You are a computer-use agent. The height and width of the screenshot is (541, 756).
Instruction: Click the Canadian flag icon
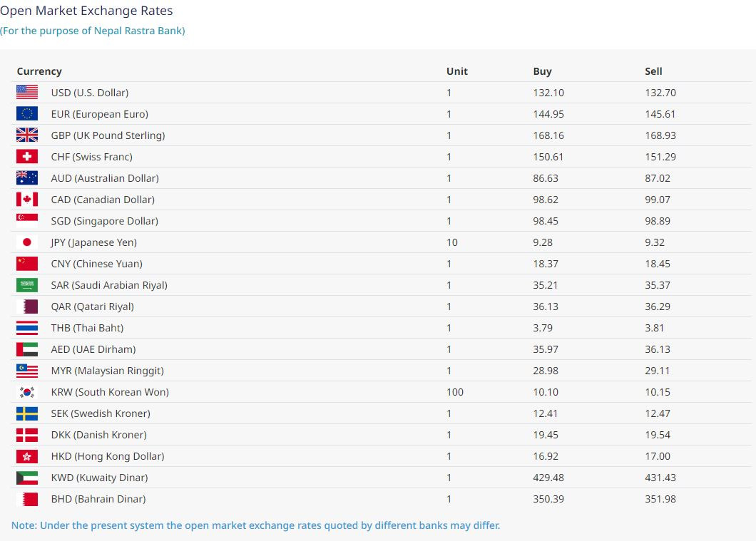pyautogui.click(x=27, y=199)
